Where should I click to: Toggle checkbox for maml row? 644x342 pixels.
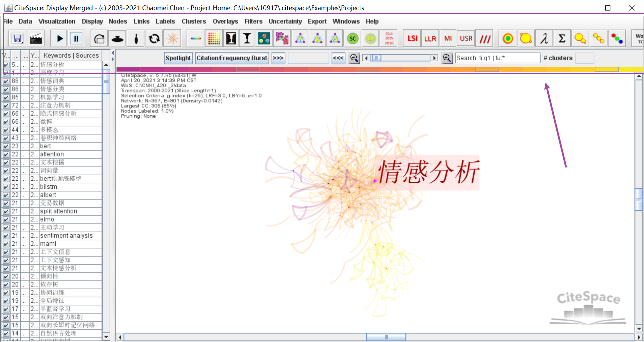tap(6, 244)
